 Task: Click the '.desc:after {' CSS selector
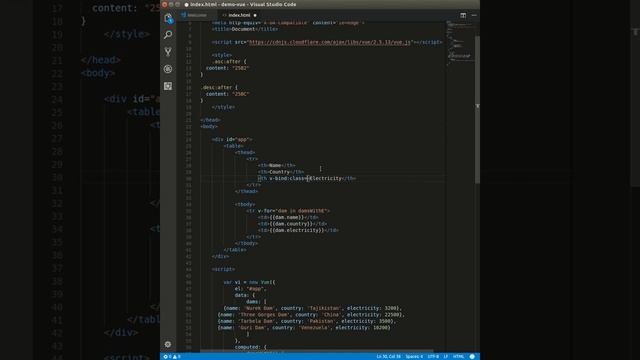point(219,87)
